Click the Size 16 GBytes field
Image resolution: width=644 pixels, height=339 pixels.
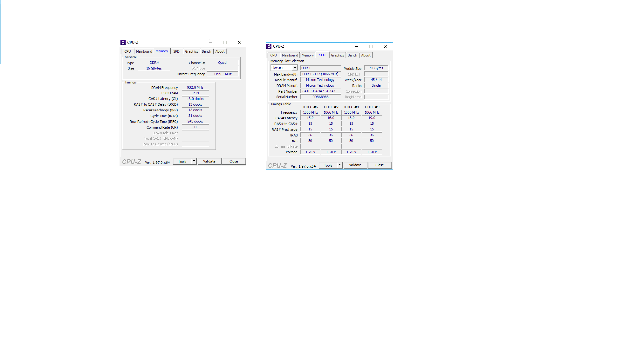pos(154,68)
